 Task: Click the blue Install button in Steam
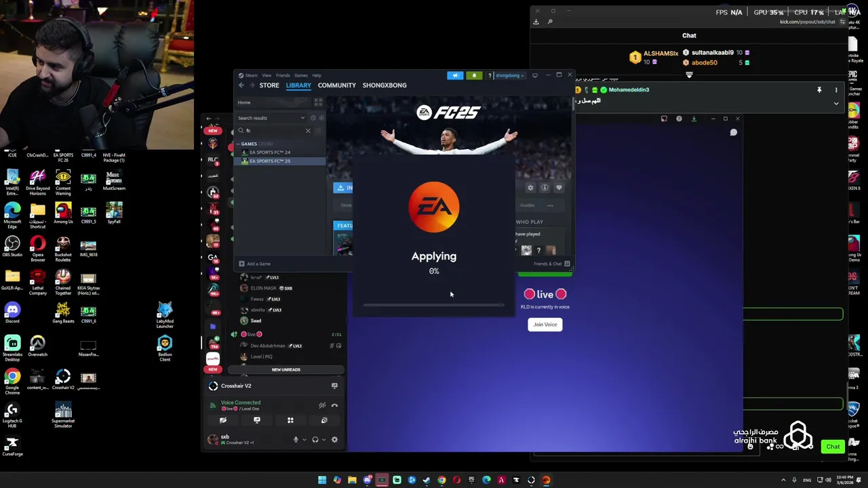[x=343, y=188]
